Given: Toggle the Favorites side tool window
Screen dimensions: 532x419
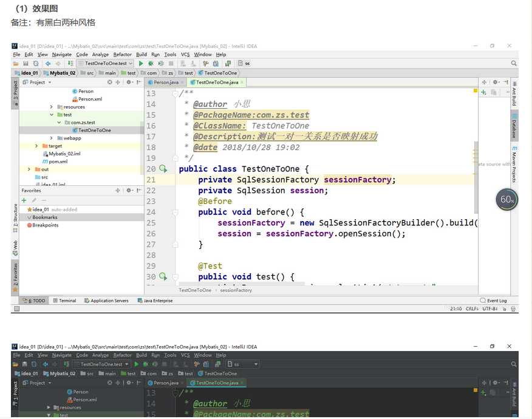Looking at the screenshot, I should tap(15, 275).
